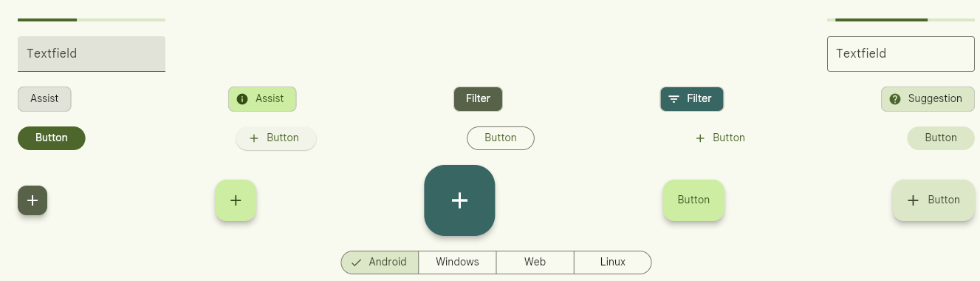Viewport: 980px width, 281px height.
Task: Click the outlined Textfield on the right
Action: coord(901,54)
